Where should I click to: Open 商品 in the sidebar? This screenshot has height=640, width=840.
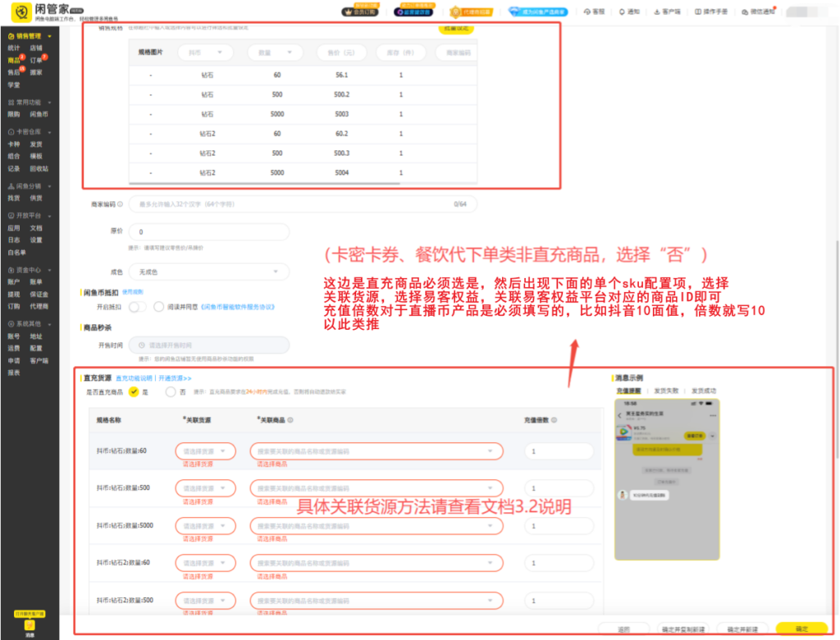point(14,60)
